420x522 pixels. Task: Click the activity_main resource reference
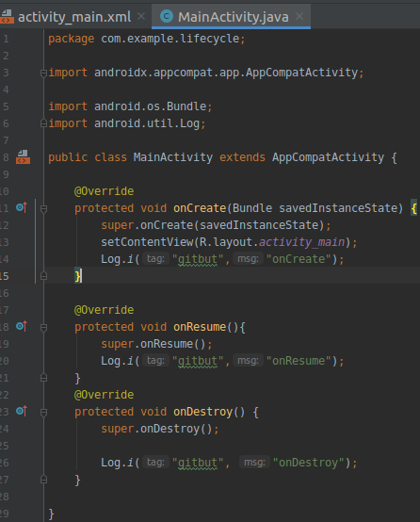pos(301,242)
